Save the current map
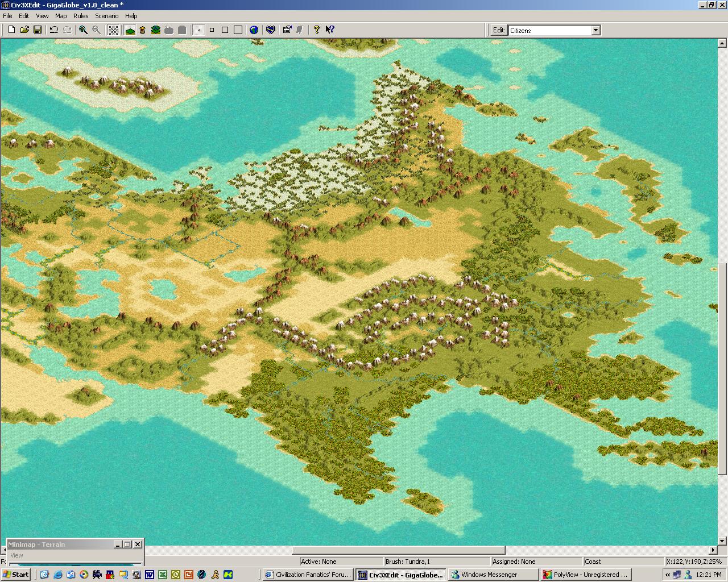 [38, 30]
